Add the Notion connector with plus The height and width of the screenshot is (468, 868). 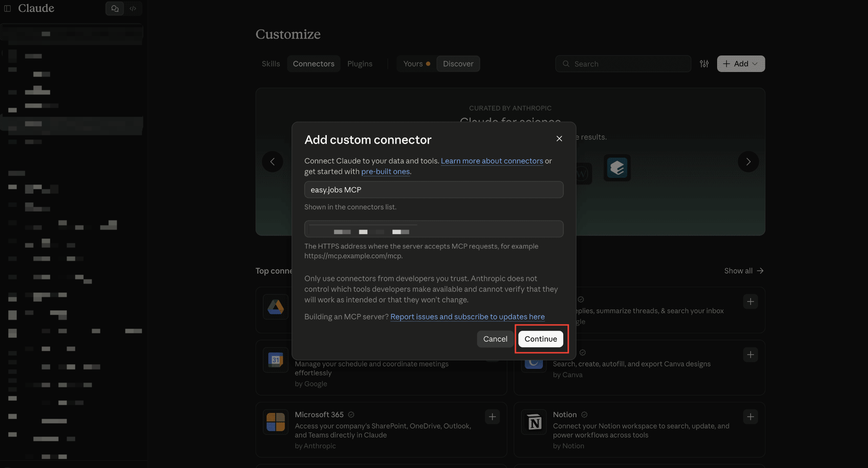(x=751, y=417)
